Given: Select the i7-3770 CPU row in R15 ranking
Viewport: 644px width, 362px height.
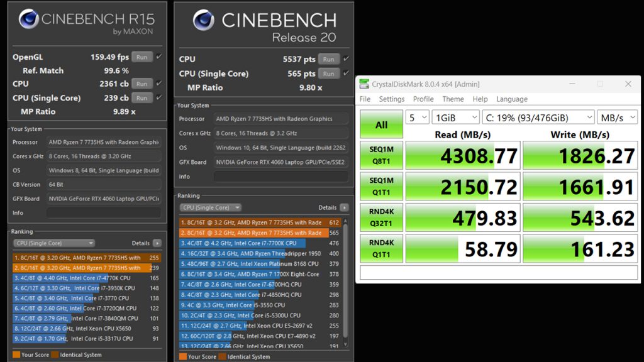Looking at the screenshot, I should (86, 299).
